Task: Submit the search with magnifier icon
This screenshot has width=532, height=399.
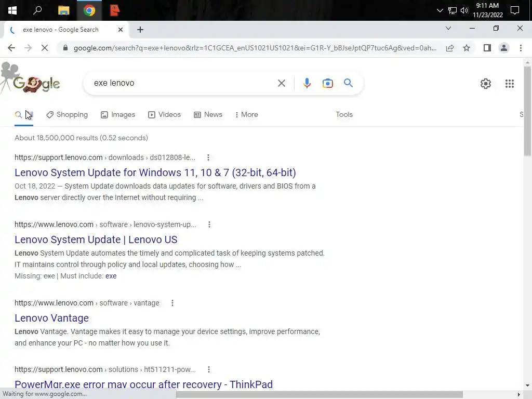Action: 348,83
